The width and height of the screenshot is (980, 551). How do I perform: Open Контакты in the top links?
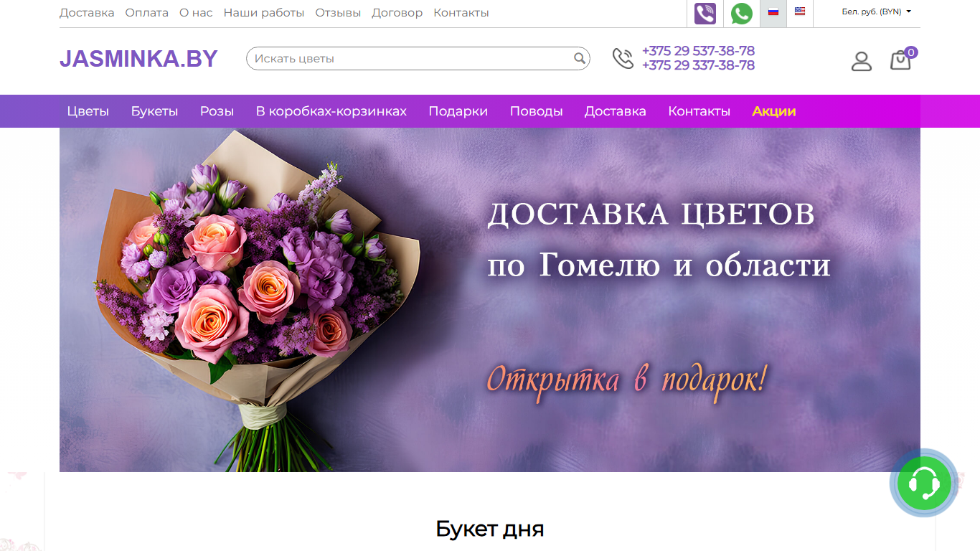tap(461, 13)
